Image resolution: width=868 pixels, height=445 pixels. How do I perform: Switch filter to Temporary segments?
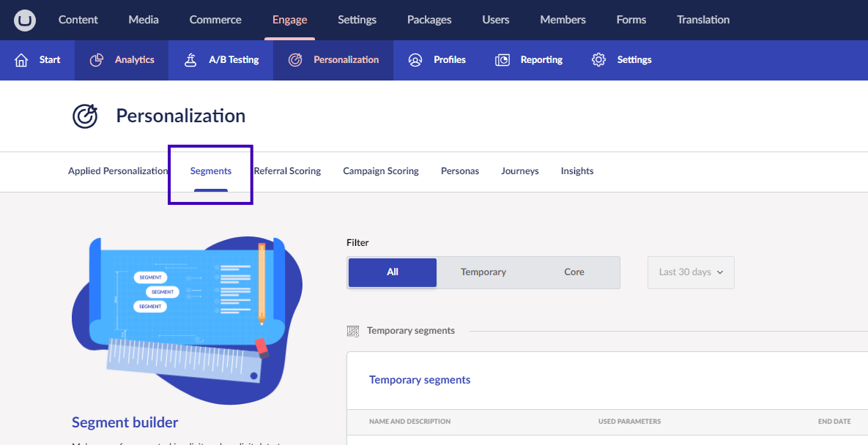click(483, 272)
